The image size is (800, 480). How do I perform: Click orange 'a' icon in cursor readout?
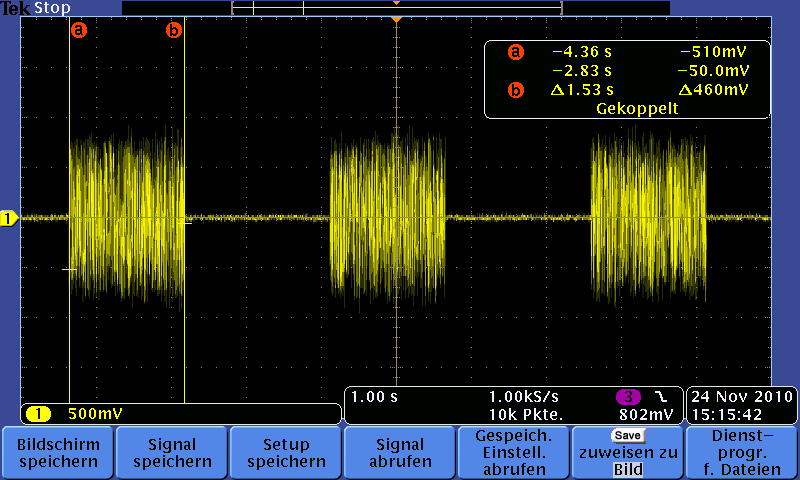[x=516, y=52]
